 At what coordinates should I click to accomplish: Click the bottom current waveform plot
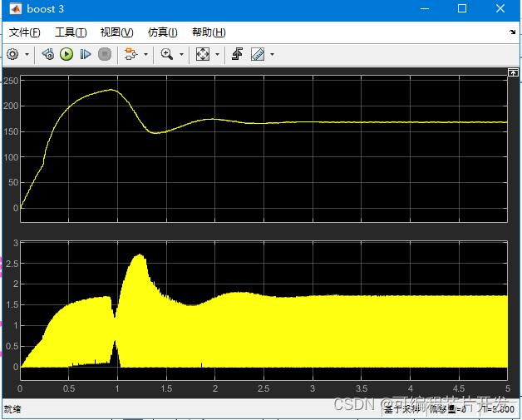tap(263, 311)
